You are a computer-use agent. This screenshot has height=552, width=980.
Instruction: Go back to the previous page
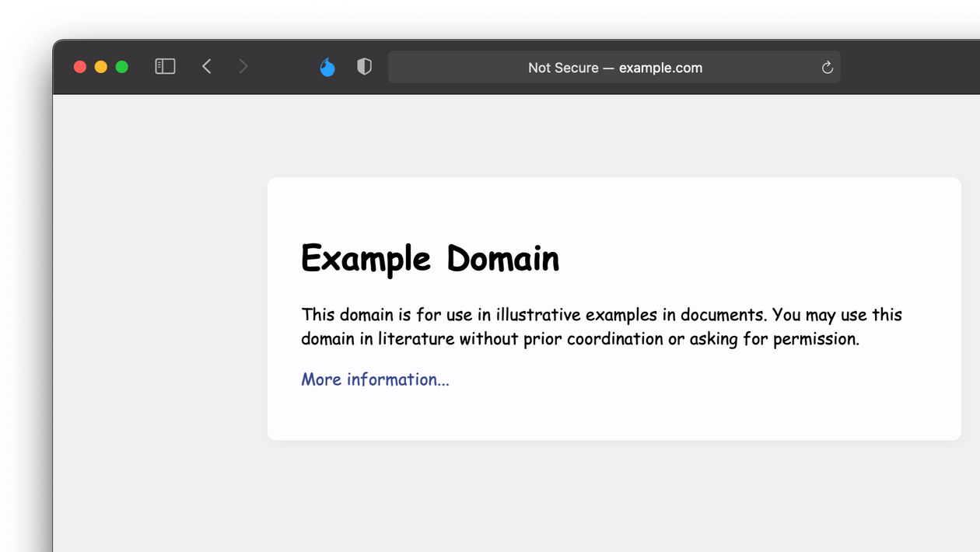(x=207, y=67)
